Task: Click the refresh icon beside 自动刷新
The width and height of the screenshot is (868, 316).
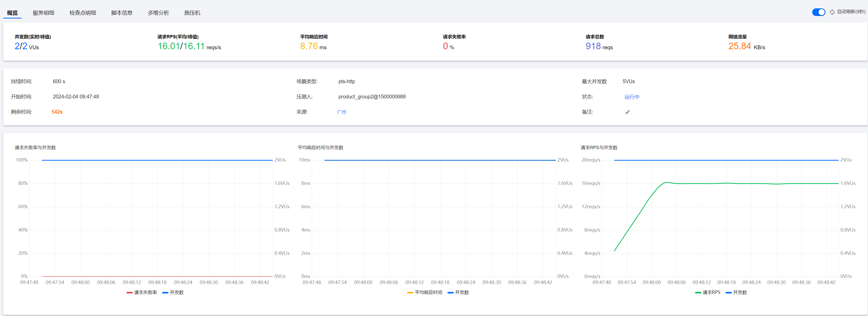Action: click(x=832, y=12)
